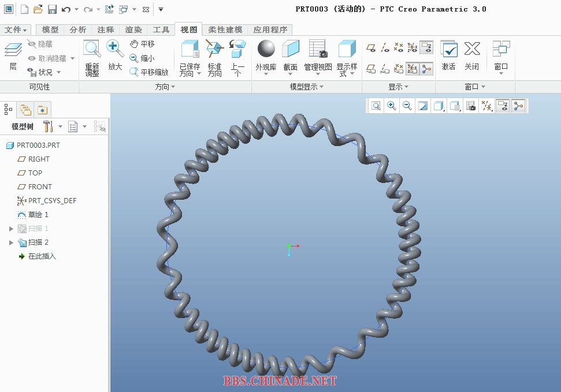561x392 pixels.
Task: Toggle annotation display in graphics toolbar
Action: [503, 106]
